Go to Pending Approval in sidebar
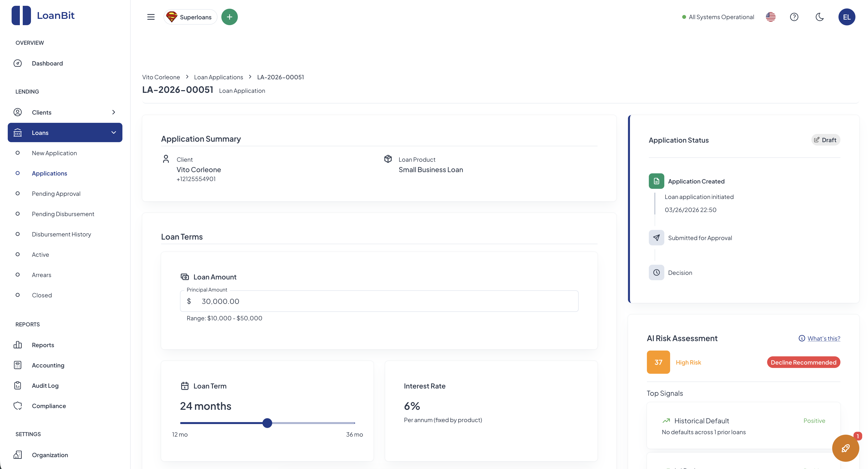This screenshot has height=469, width=868. click(x=56, y=194)
